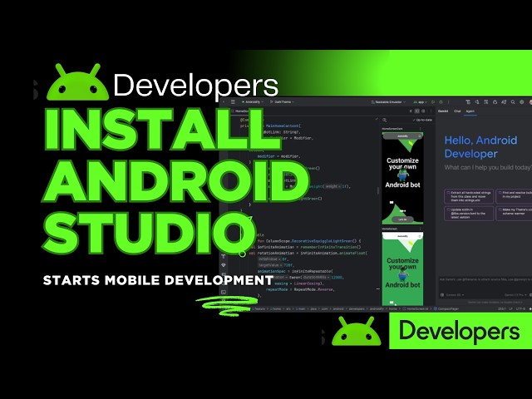This screenshot has width=532, height=399.
Task: Open the Androidify project dropdown
Action: (253, 101)
